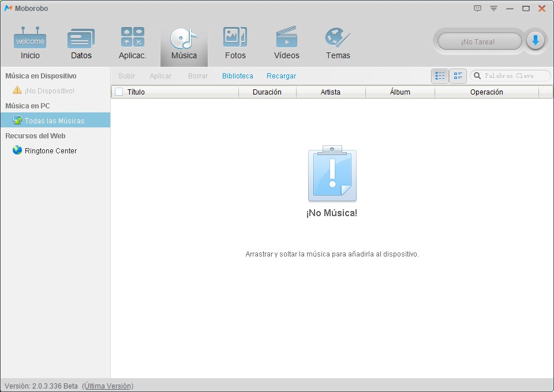554x392 pixels.
Task: Click Recargar to reload music
Action: click(x=281, y=76)
